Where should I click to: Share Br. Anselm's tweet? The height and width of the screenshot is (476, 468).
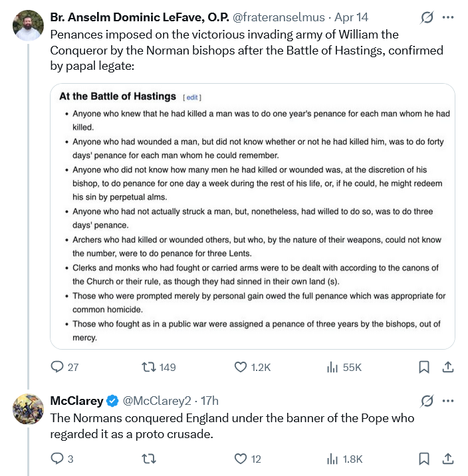pos(447,367)
